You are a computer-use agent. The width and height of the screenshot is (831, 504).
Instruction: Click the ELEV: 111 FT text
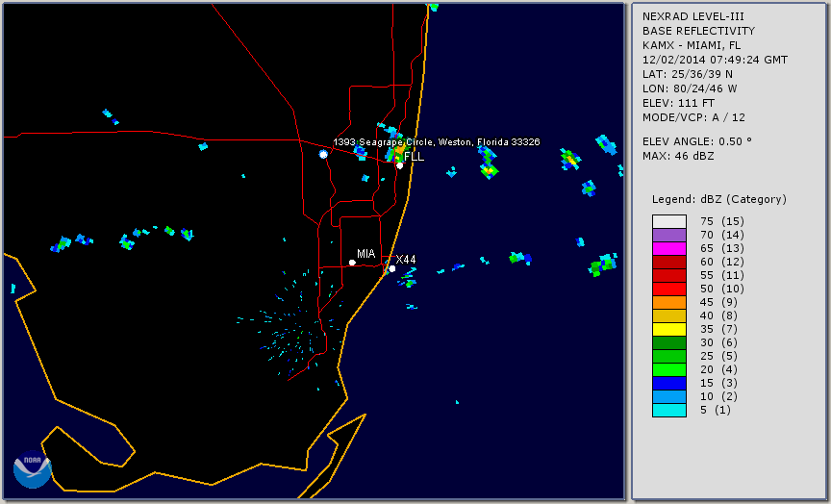pyautogui.click(x=678, y=103)
